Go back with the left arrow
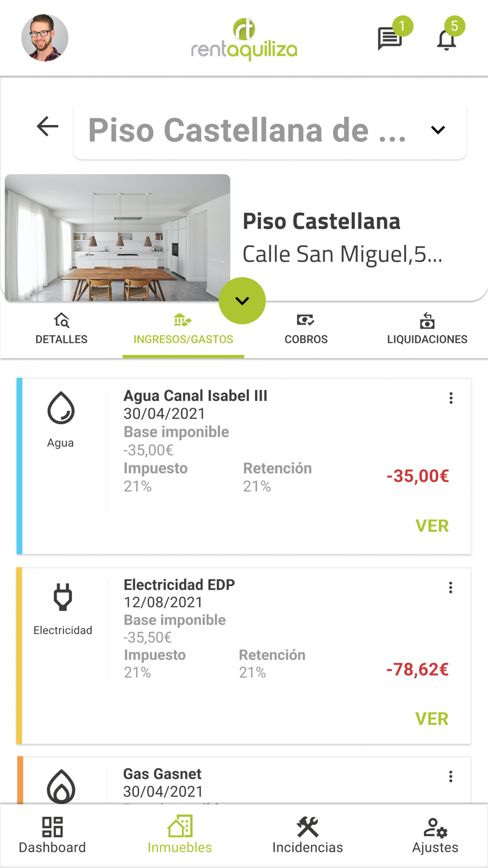The width and height of the screenshot is (488, 868). pyautogui.click(x=47, y=126)
